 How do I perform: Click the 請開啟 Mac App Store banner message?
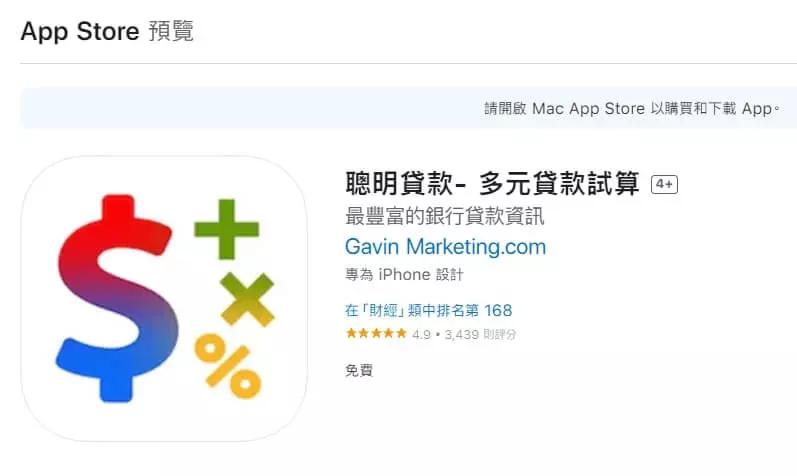pyautogui.click(x=631, y=108)
